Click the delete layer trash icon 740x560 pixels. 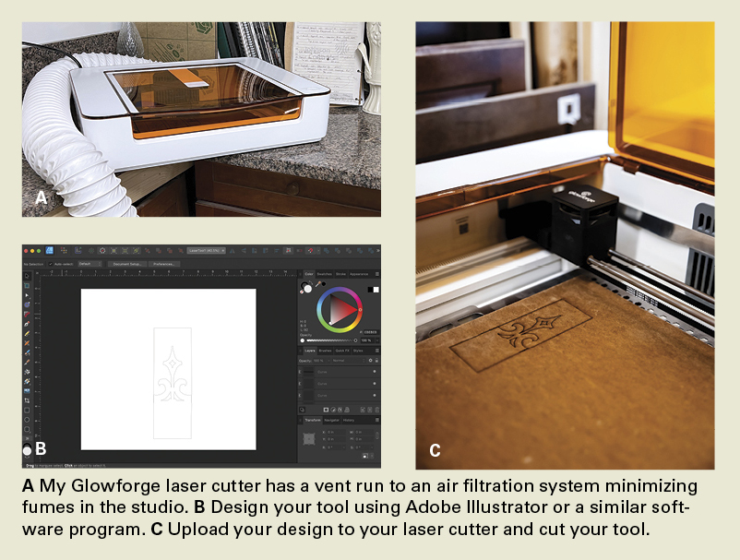(376, 410)
